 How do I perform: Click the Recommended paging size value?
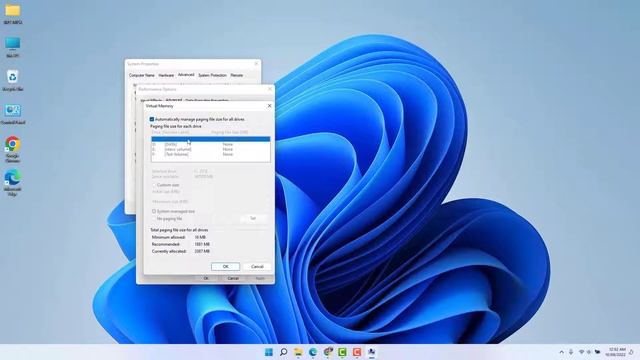[202, 244]
